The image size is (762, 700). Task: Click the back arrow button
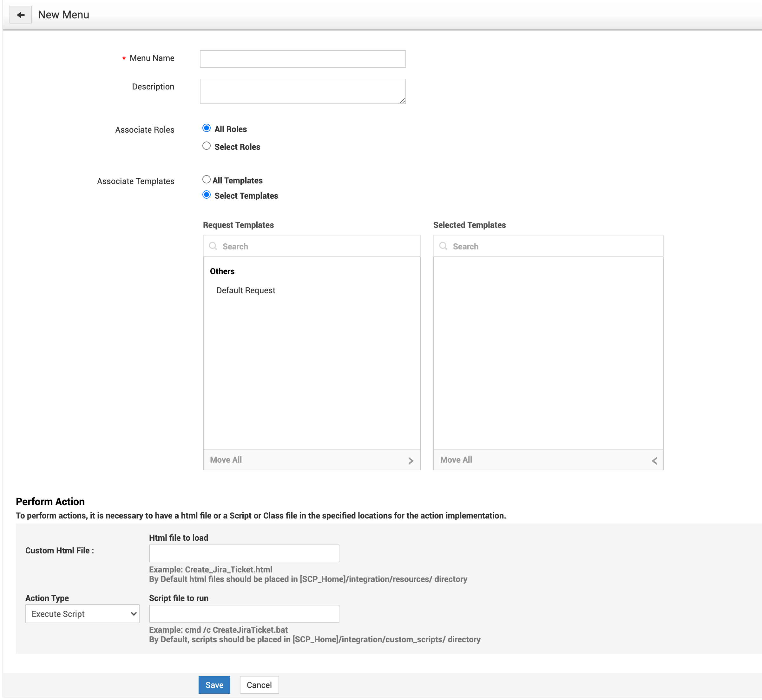point(20,15)
